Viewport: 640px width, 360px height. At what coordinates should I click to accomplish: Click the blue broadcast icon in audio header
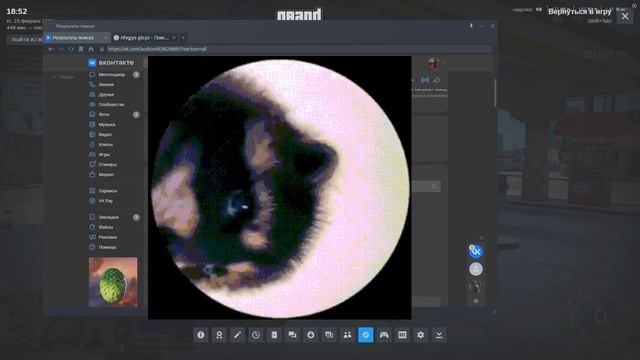[x=425, y=80]
